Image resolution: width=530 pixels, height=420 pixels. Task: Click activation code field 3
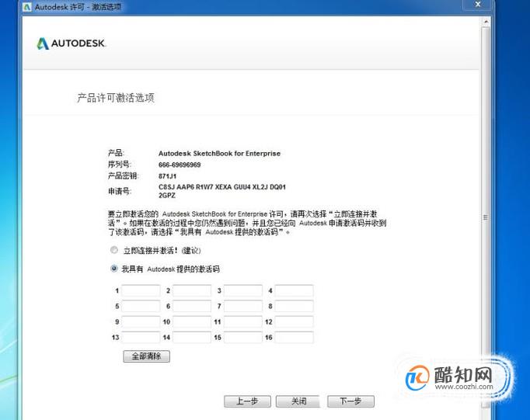click(243, 290)
